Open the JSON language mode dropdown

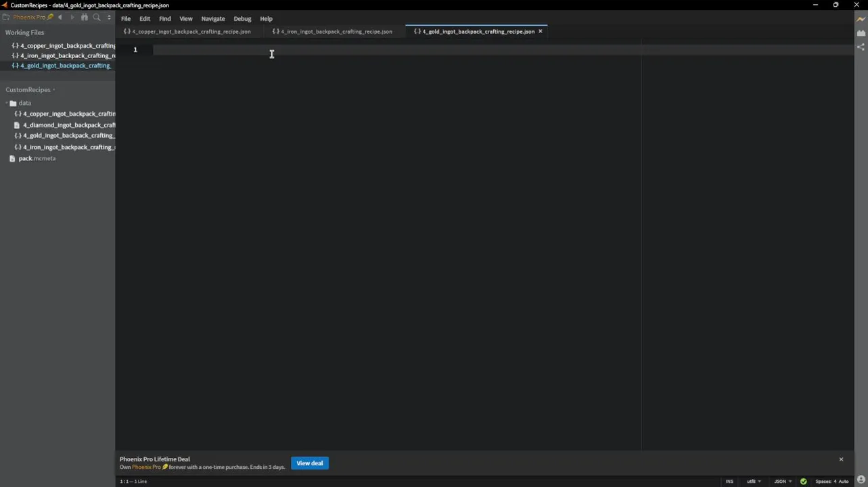pos(783,482)
